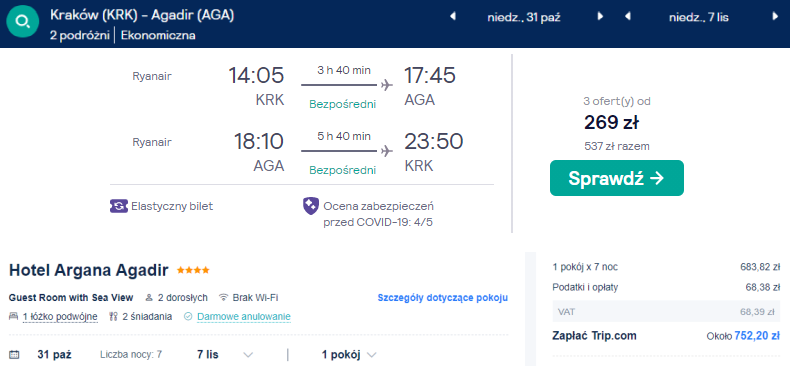Go to the day before niedz., 31 paź
Screen dimensions: 791x367
(x=453, y=17)
